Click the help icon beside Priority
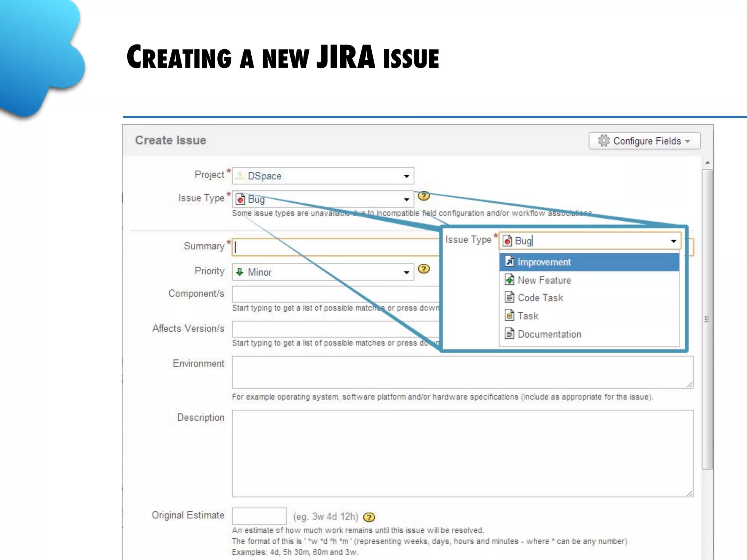The image size is (747, 560). pos(423,269)
